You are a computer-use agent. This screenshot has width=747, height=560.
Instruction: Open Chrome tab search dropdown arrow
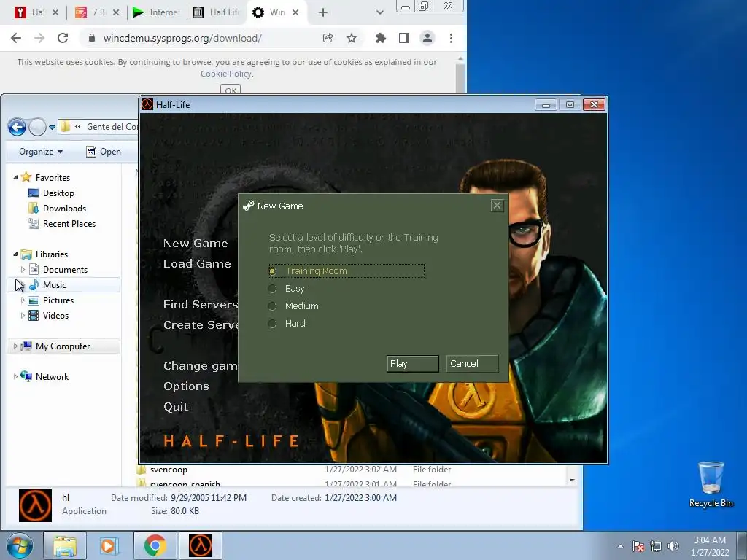pyautogui.click(x=379, y=12)
